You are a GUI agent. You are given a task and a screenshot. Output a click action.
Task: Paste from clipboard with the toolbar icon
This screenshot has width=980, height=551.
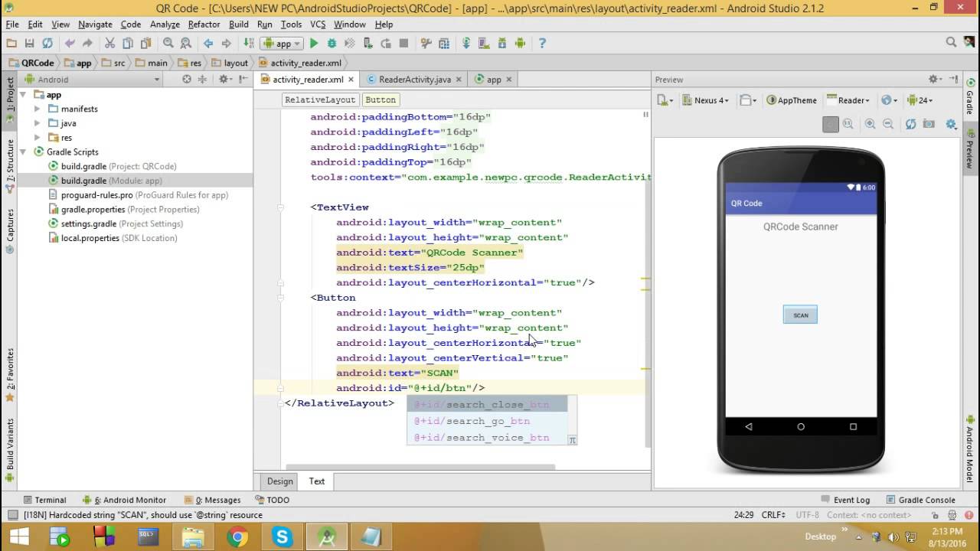[x=145, y=44]
